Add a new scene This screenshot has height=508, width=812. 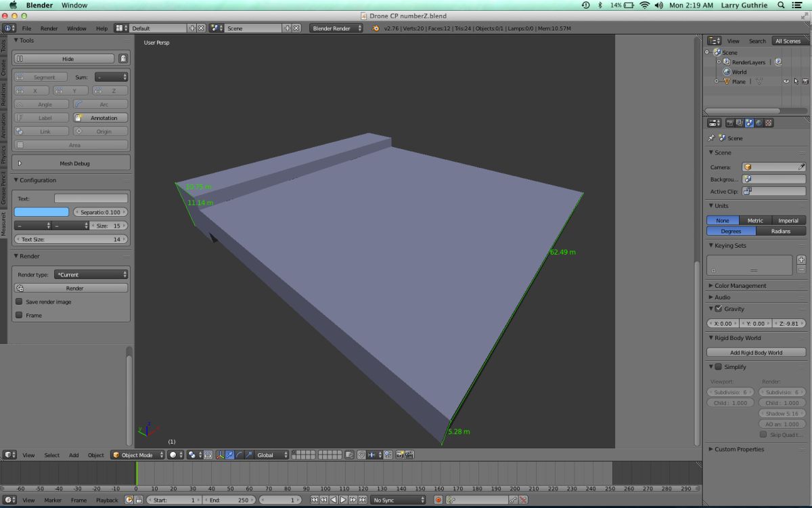(x=288, y=28)
